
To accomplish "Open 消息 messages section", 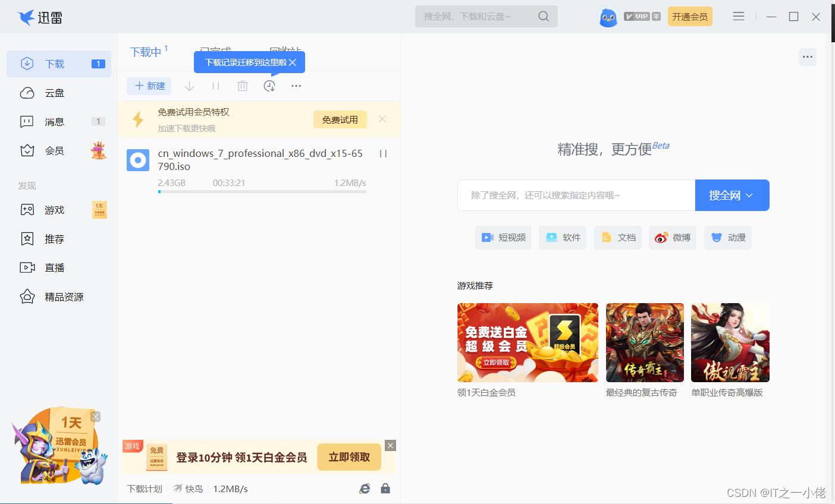I will [x=59, y=122].
